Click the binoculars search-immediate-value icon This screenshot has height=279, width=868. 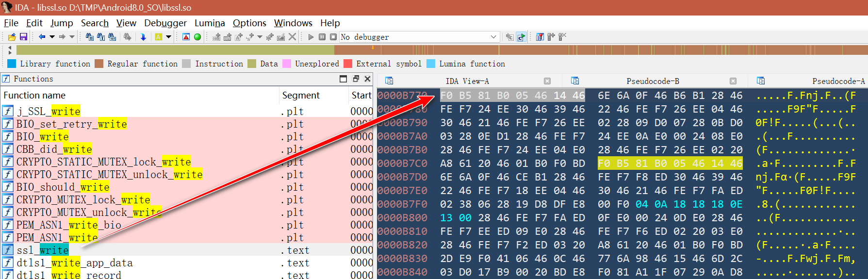click(x=90, y=37)
